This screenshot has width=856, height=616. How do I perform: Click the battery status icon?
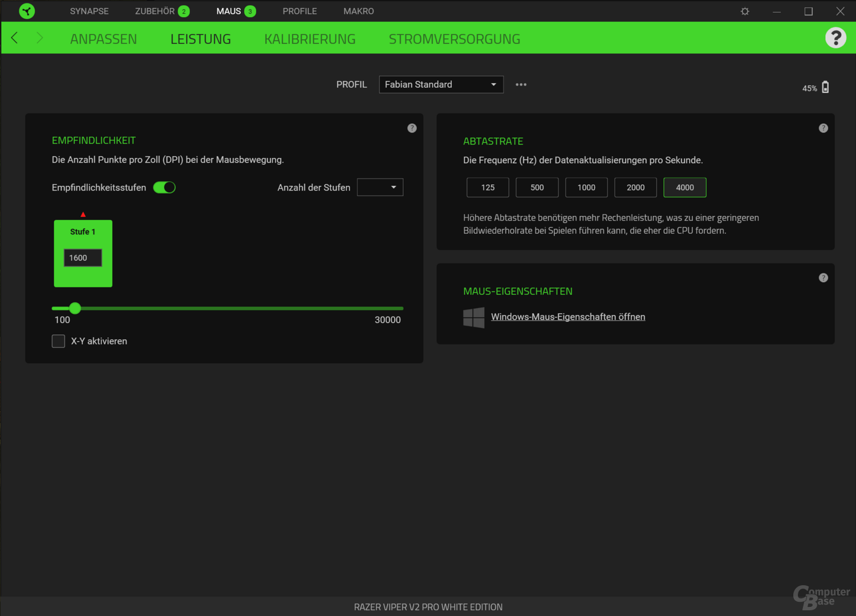pos(825,87)
